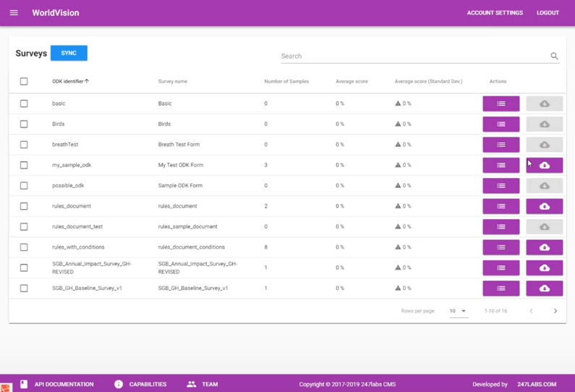Open the API Documentation footer link
Viewport: 575px width, 392px height.
[64, 384]
